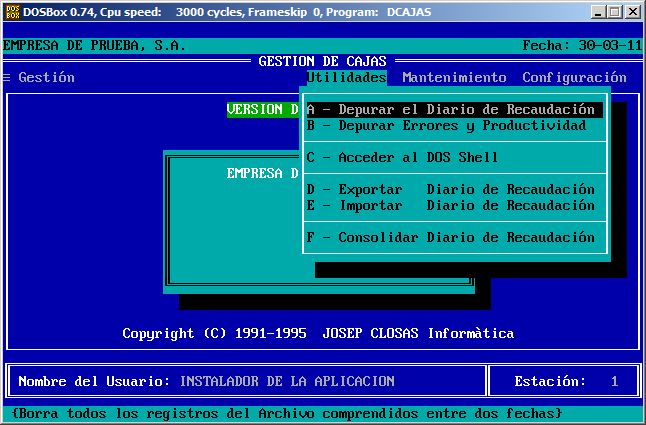Screen dimensions: 646x425
Task: Click the DOSBox title bar text
Action: coord(227,12)
